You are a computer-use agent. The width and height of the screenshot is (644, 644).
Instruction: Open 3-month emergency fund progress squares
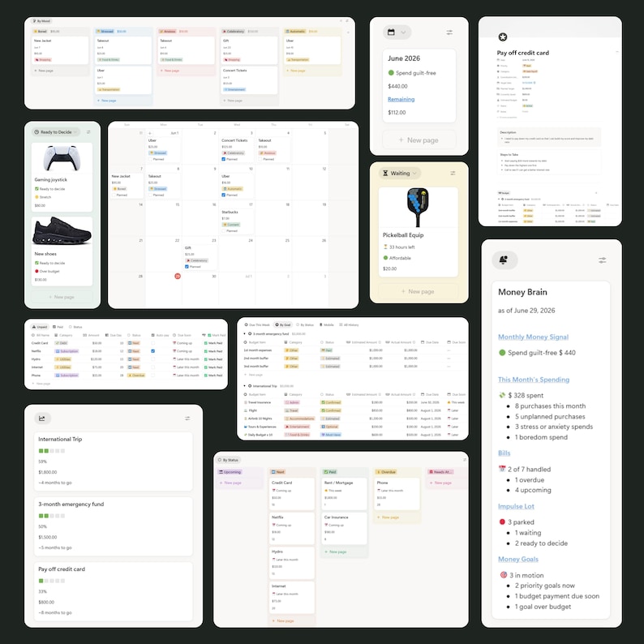(52, 516)
